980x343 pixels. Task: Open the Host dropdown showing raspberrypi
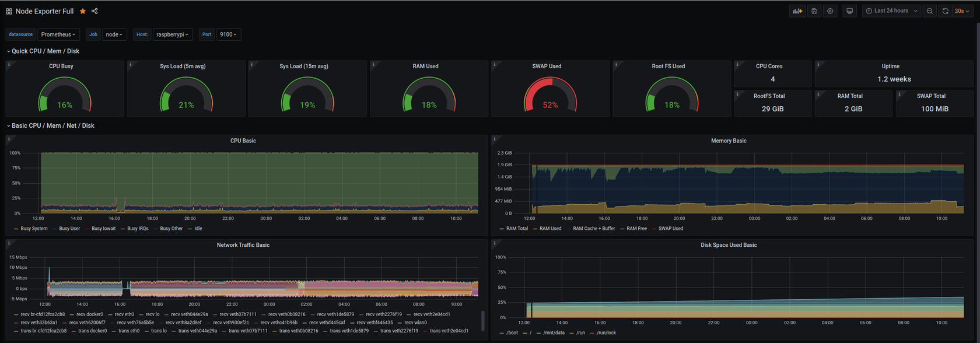click(173, 34)
